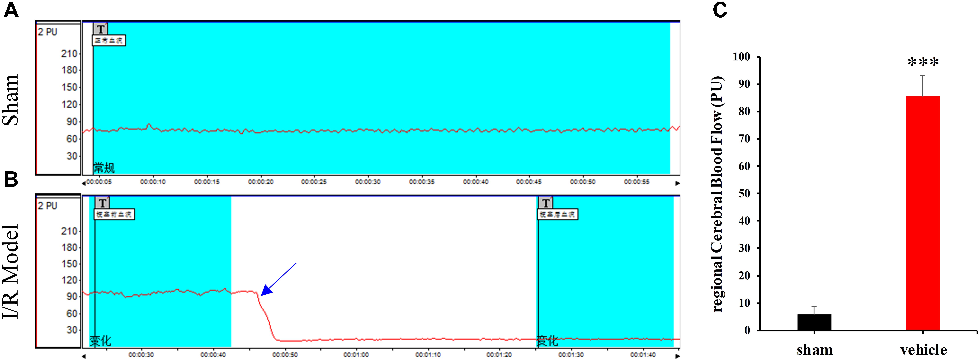
Task: Click the '2 PU' channel label in Sham panel
Action: 47,32
